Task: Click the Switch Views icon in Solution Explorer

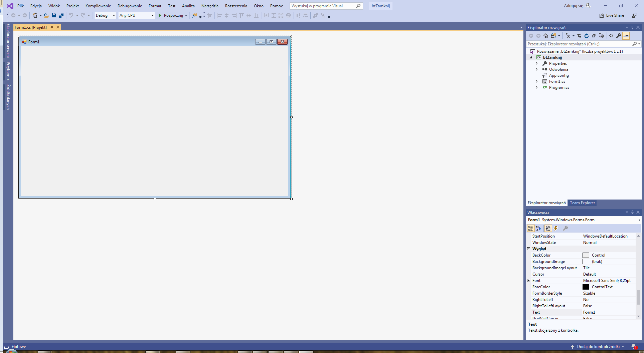Action: tap(553, 36)
